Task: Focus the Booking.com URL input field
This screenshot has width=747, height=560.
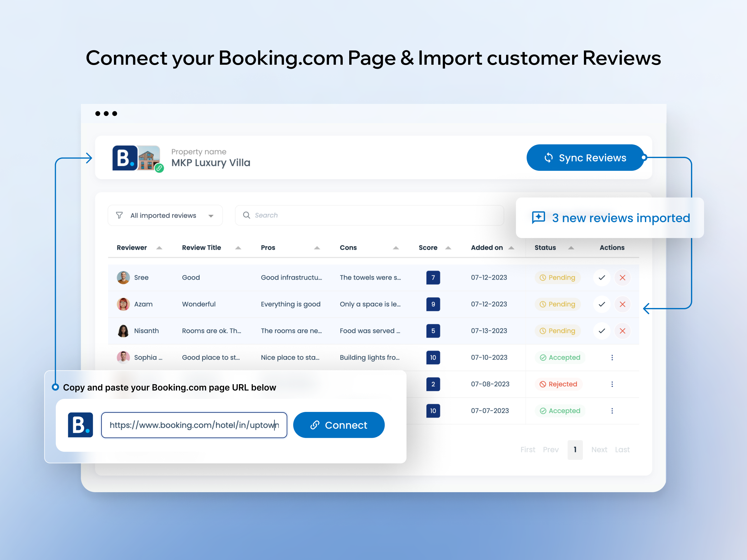Action: [194, 425]
